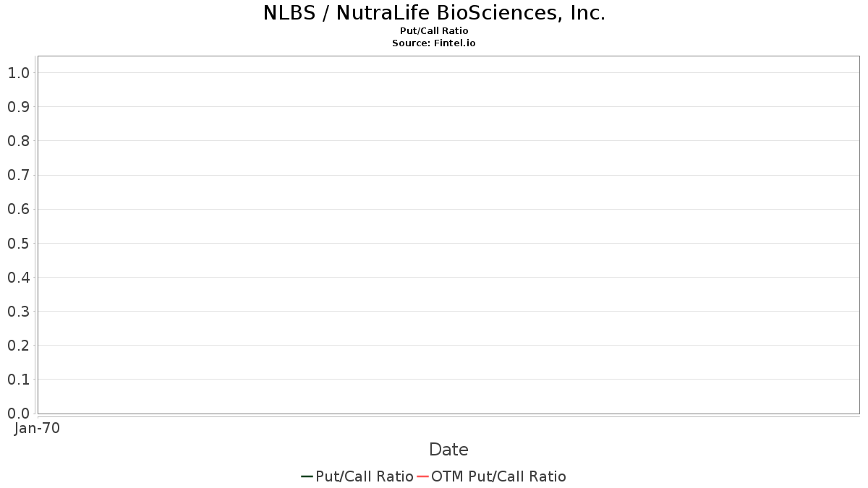The image size is (868, 488).
Task: Select the 0.6 y-axis tick label
Action: (x=18, y=210)
